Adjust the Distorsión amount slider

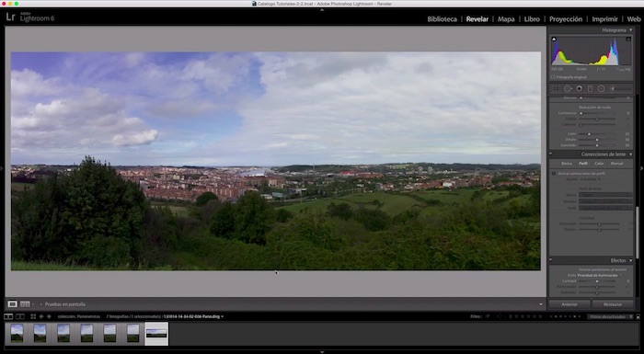pyautogui.click(x=599, y=223)
